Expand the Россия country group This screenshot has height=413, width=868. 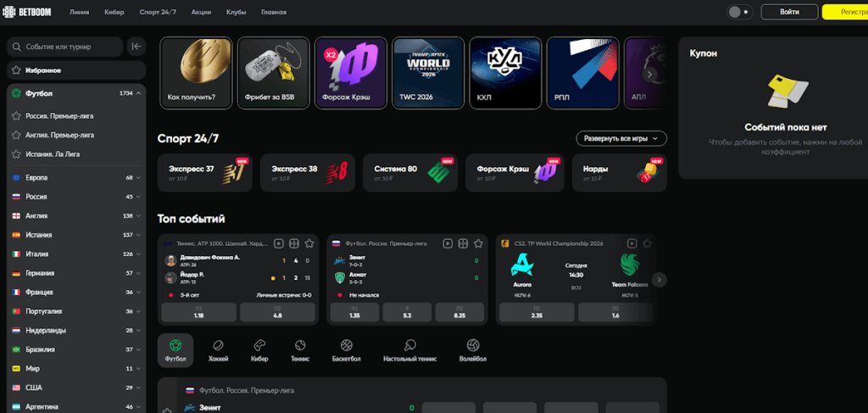point(138,197)
